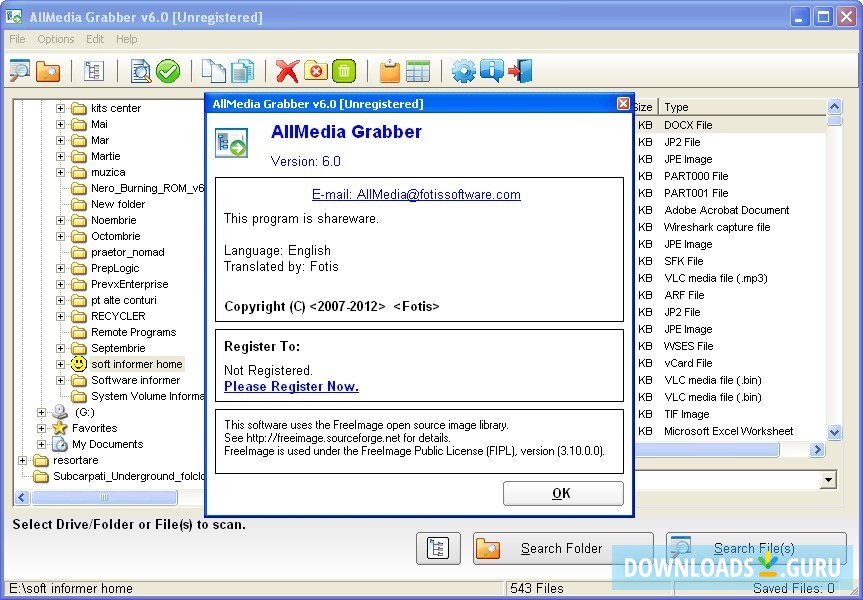
Task: Click the folder with red X icon
Action: pyautogui.click(x=315, y=71)
